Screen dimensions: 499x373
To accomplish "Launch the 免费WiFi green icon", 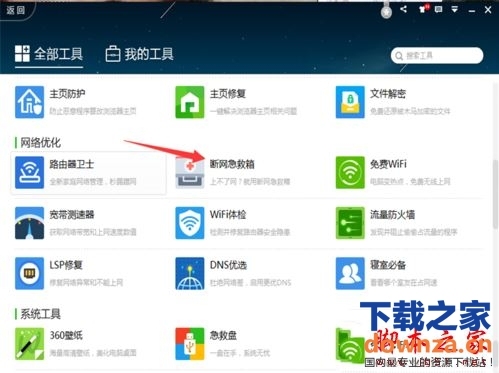I will pyautogui.click(x=350, y=172).
